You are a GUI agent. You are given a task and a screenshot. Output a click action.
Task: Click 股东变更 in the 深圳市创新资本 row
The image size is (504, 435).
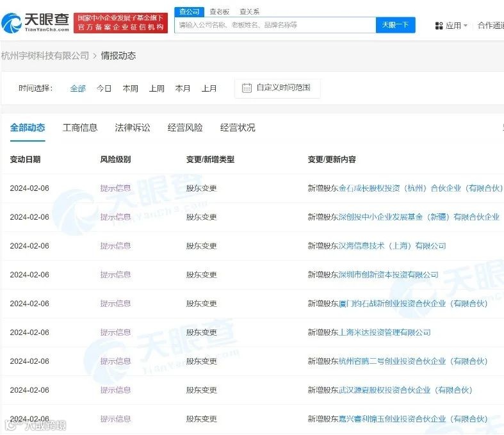[x=202, y=275]
